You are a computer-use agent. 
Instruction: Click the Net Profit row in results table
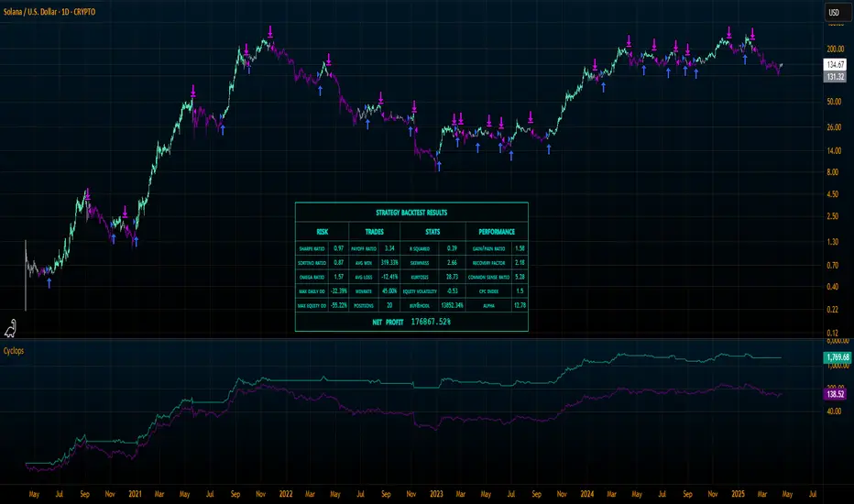[411, 322]
